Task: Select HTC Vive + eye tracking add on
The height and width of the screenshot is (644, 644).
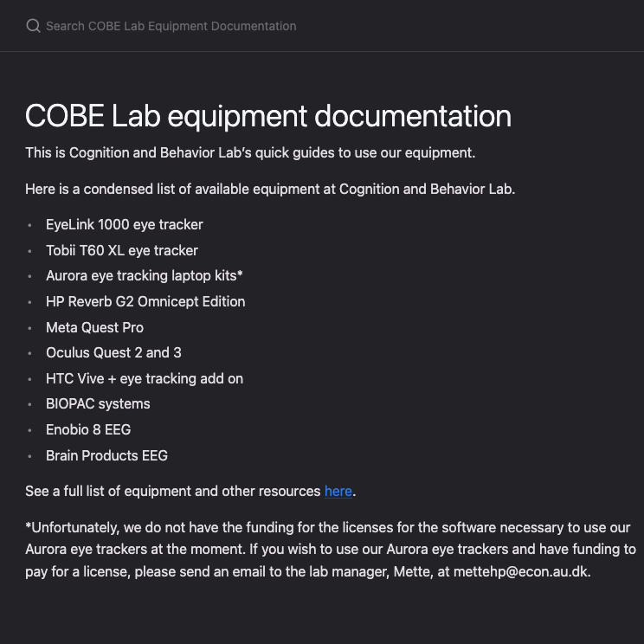Action: [145, 378]
